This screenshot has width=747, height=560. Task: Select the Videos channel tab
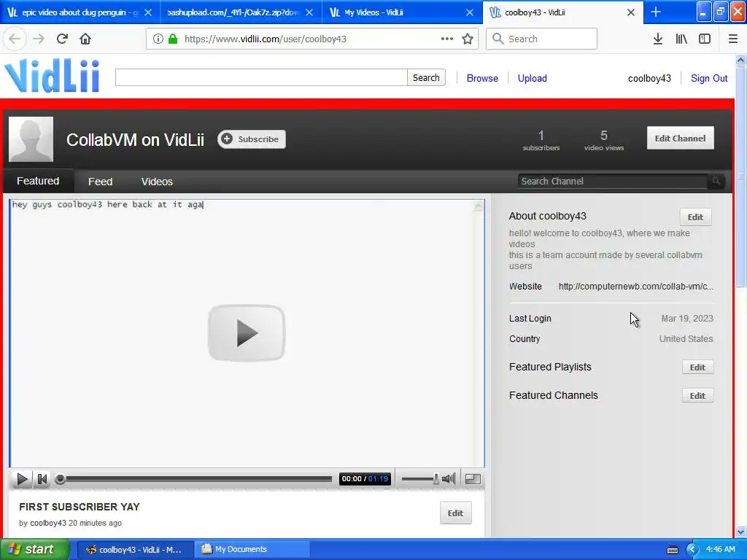(x=157, y=182)
